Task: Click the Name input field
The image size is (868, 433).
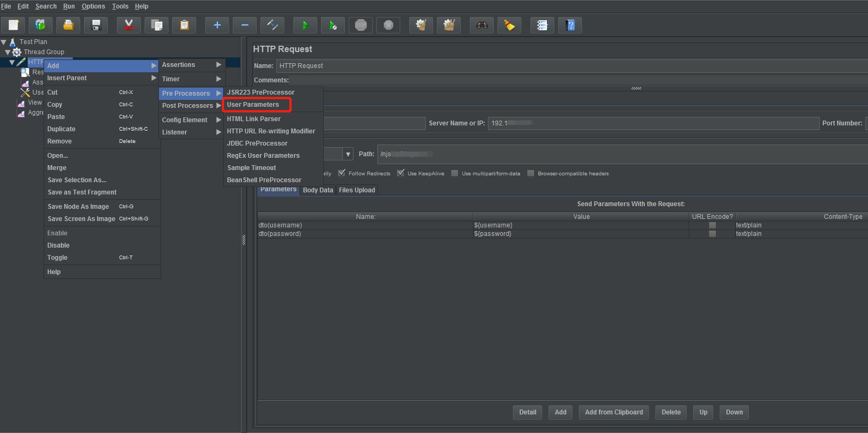Action: [x=572, y=66]
